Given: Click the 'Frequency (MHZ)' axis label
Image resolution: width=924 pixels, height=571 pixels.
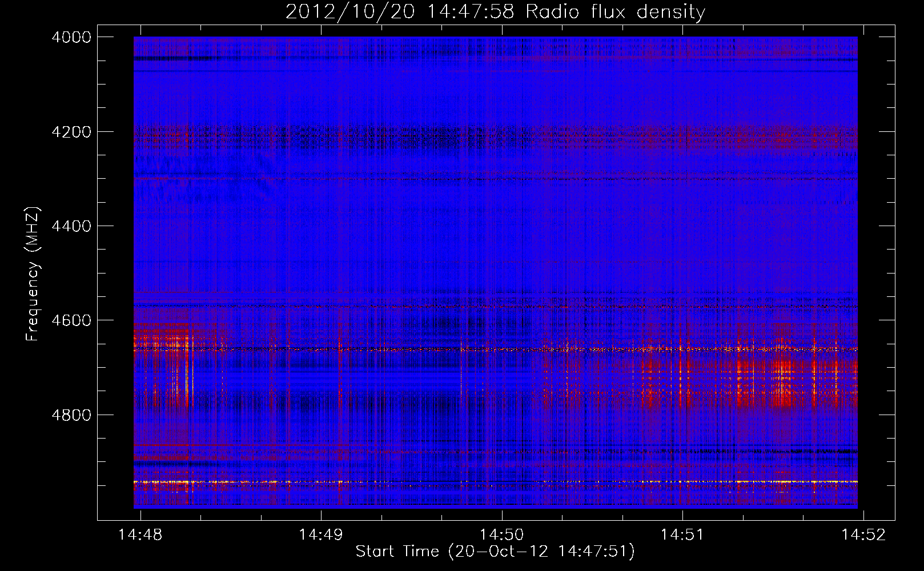Looking at the screenshot, I should [x=33, y=274].
